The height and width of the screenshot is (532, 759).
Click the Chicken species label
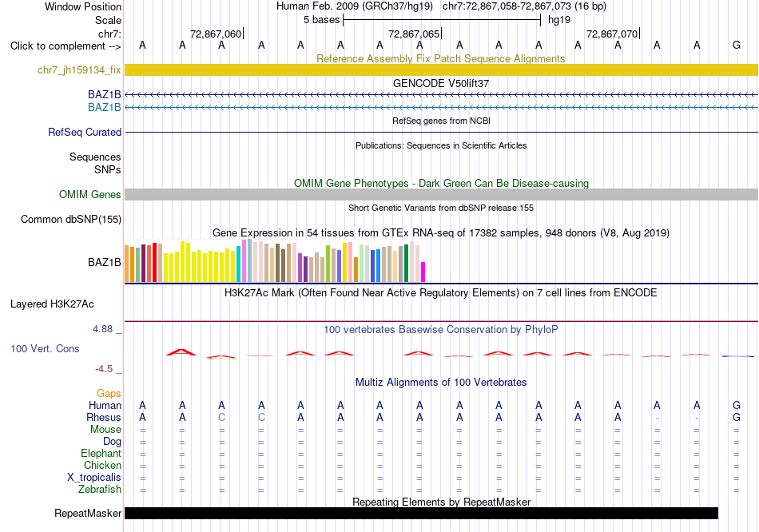[x=102, y=465]
